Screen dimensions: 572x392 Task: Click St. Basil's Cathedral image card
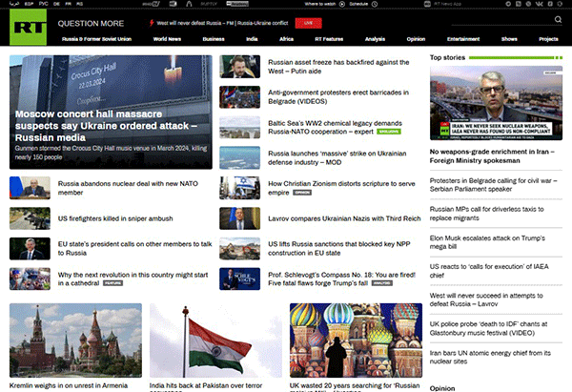(x=356, y=340)
